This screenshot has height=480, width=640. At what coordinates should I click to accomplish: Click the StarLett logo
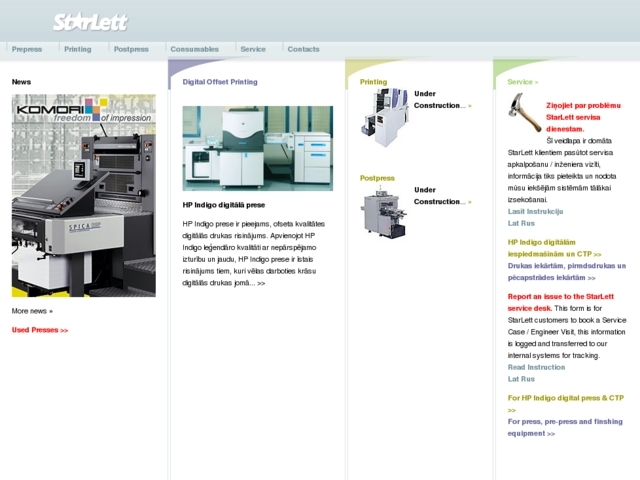click(x=90, y=21)
